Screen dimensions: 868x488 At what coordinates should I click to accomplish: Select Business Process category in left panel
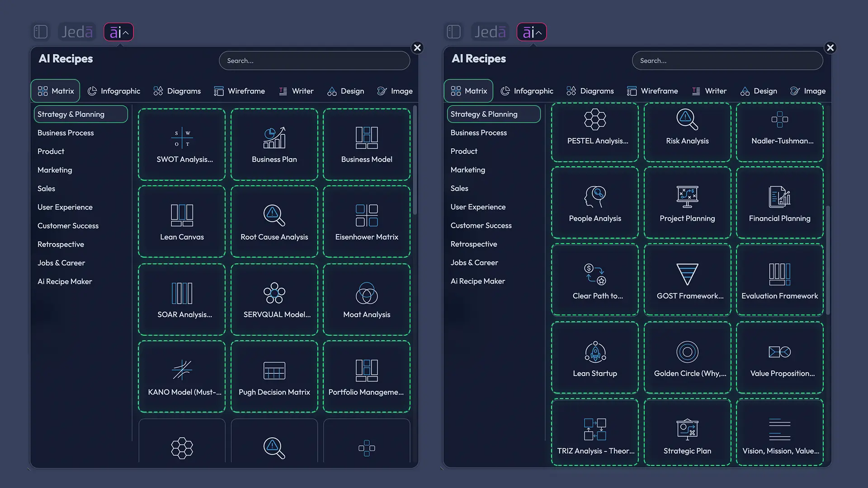66,133
